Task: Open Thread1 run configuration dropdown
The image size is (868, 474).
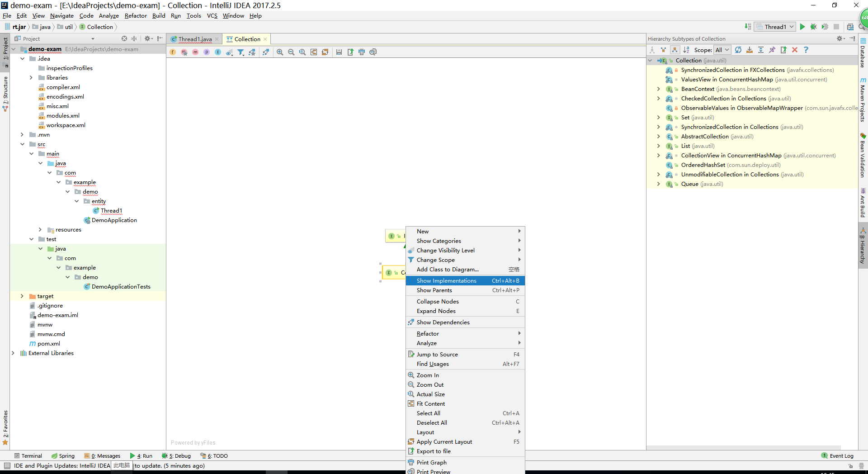Action: 775,27
